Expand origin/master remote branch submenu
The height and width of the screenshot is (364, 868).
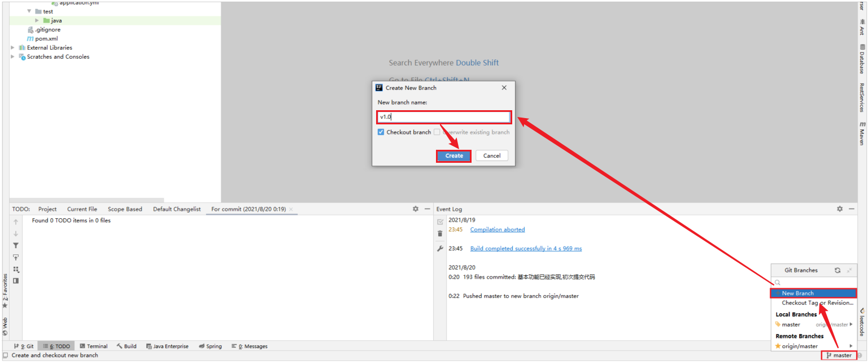pyautogui.click(x=850, y=346)
